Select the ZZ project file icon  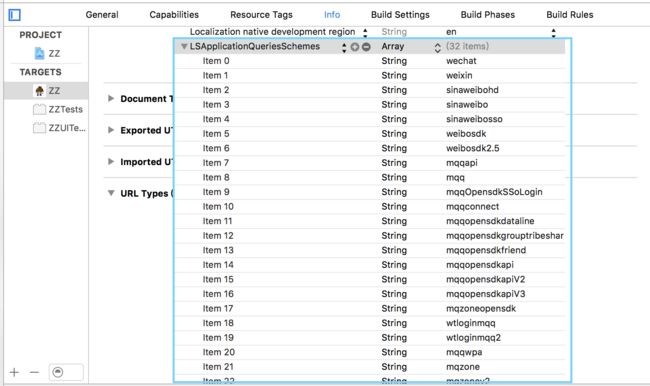pos(39,53)
